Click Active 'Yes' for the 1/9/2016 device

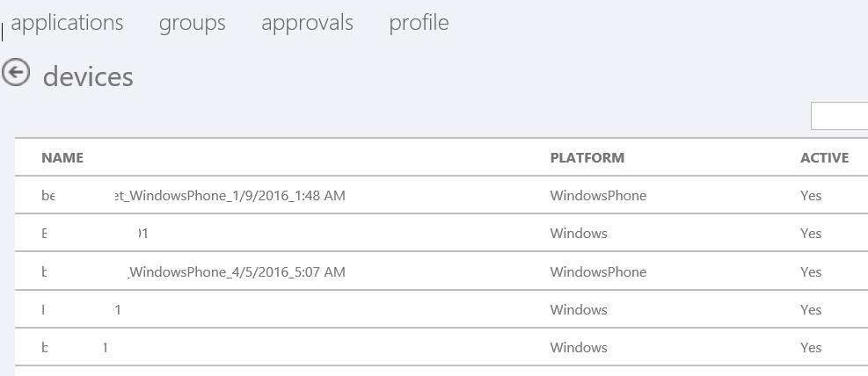pyautogui.click(x=811, y=196)
